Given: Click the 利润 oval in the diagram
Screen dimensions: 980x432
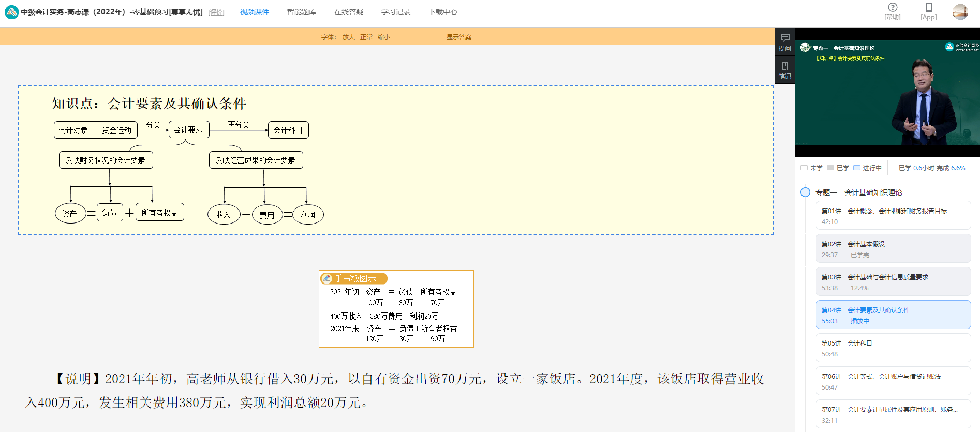Looking at the screenshot, I should point(308,215).
